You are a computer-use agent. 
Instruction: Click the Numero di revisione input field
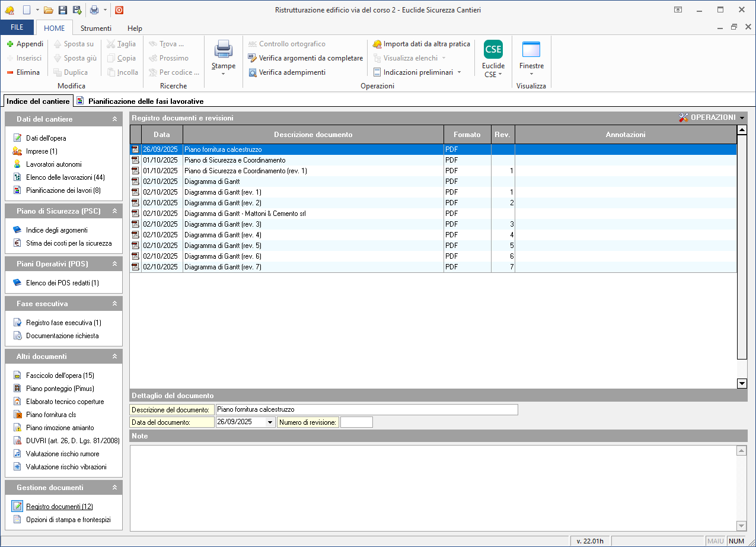356,422
